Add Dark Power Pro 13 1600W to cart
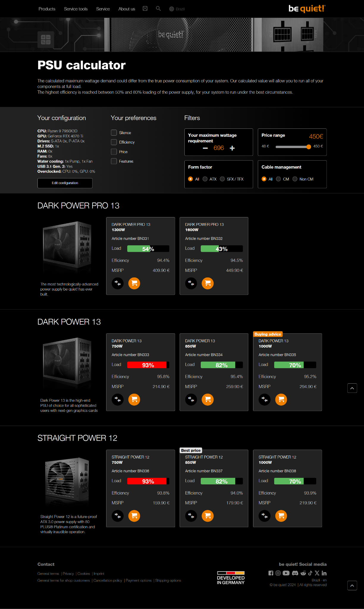 point(208,283)
